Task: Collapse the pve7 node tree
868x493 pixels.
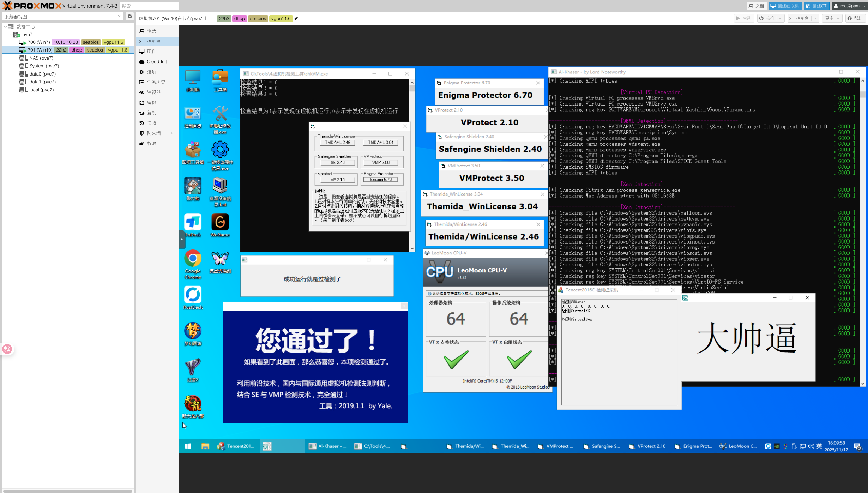Action: [x=11, y=35]
